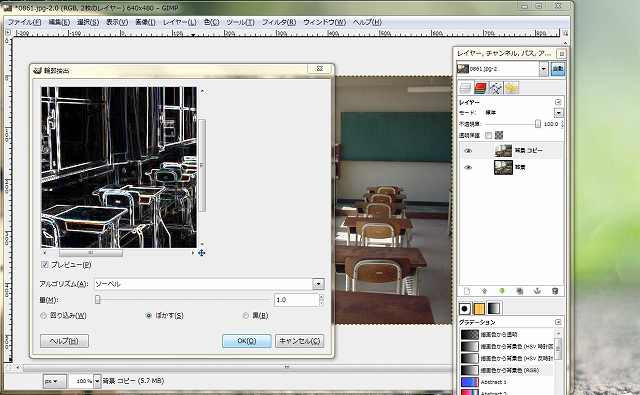This screenshot has height=395, width=640.
Task: Open the image selector dropdown in the dock
Action: pos(543,69)
